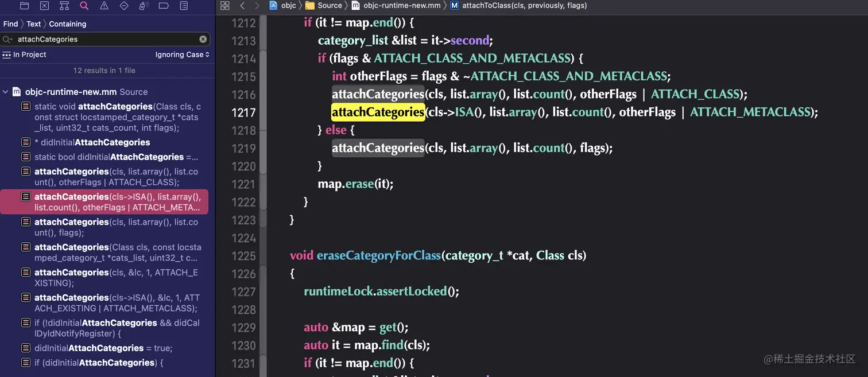Click map.erase(it); on line 1221
This screenshot has width=868, height=377.
pyautogui.click(x=355, y=184)
